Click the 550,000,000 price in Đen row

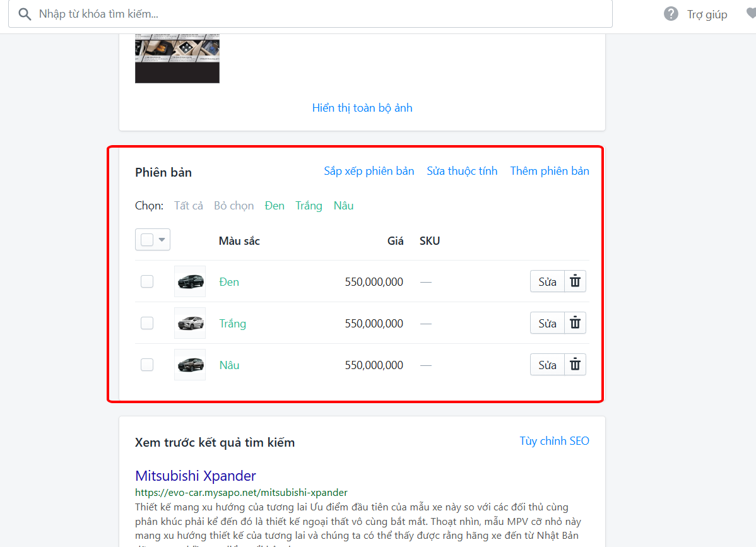(x=374, y=282)
